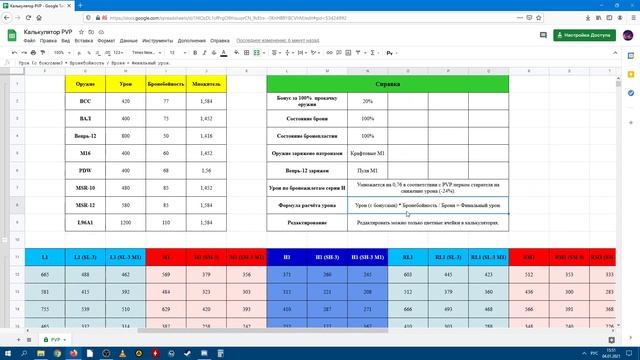Select the PVP sheet tab
Screen dimensions: 640x360
tap(55, 340)
